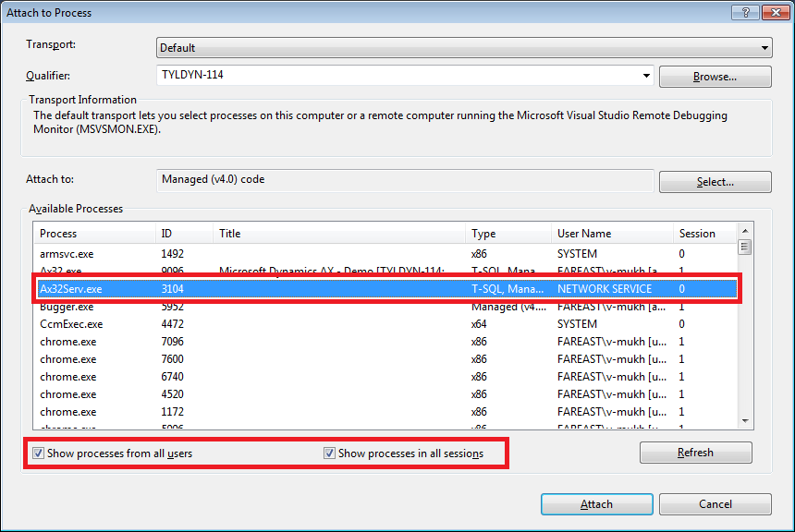
Task: Toggle Show processes from all users
Action: click(38, 453)
